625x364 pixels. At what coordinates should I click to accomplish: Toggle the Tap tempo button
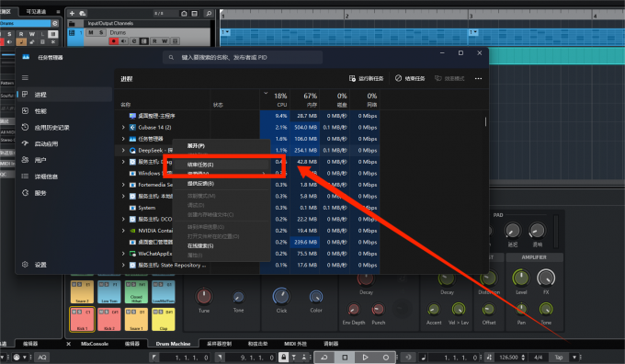click(x=559, y=358)
